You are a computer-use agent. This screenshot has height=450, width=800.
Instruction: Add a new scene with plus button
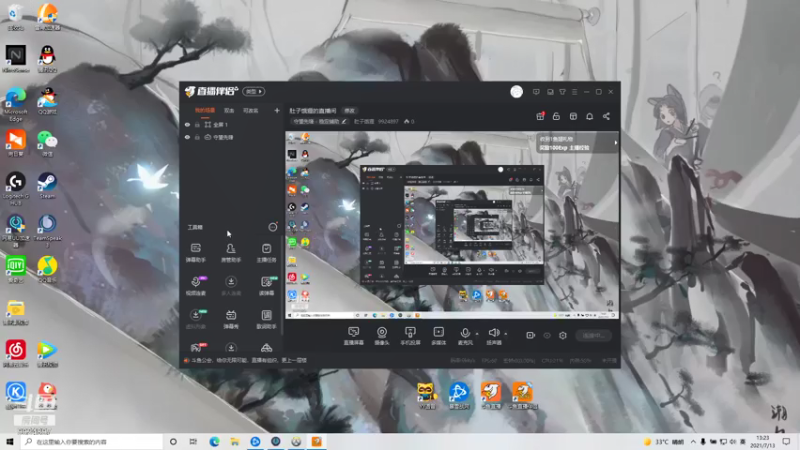(277, 110)
